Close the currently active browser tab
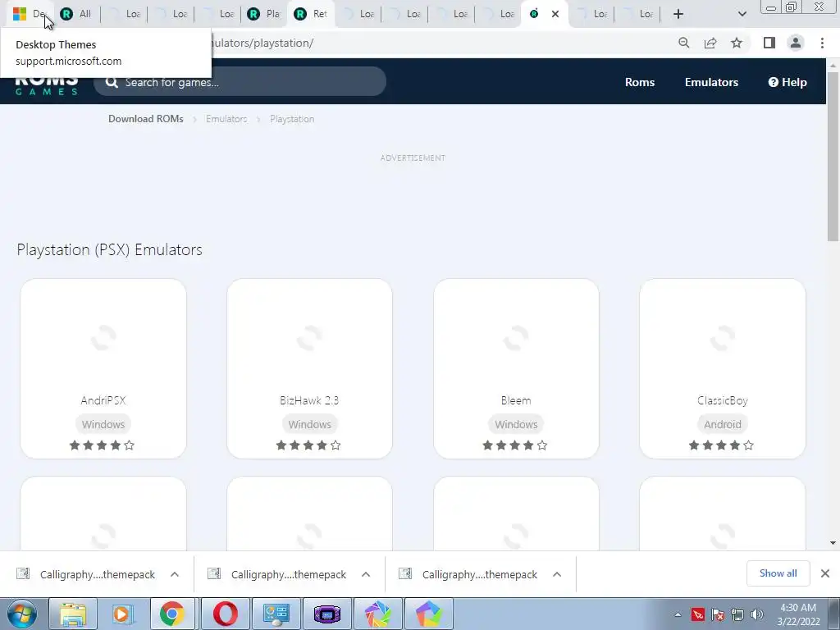 pos(555,14)
